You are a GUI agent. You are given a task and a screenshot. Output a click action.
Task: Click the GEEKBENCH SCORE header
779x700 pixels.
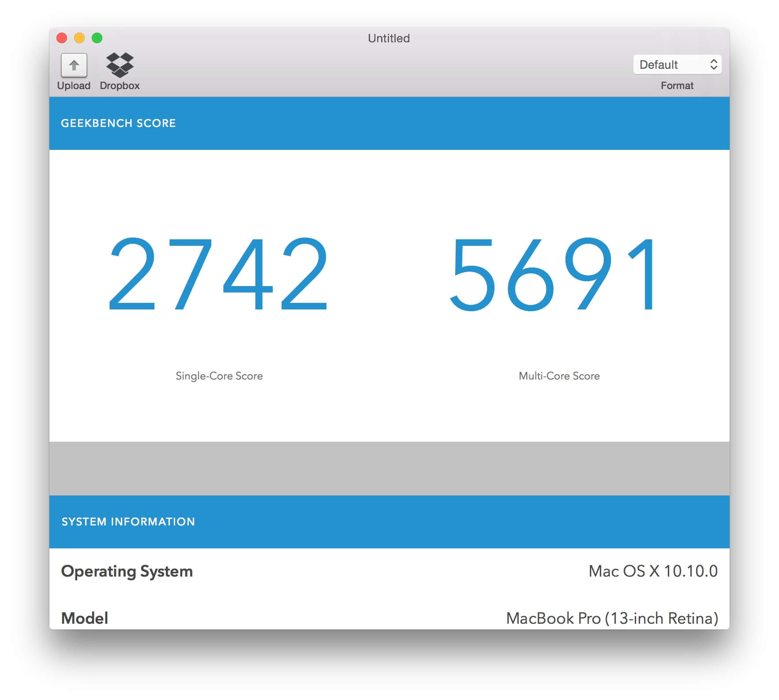118,123
